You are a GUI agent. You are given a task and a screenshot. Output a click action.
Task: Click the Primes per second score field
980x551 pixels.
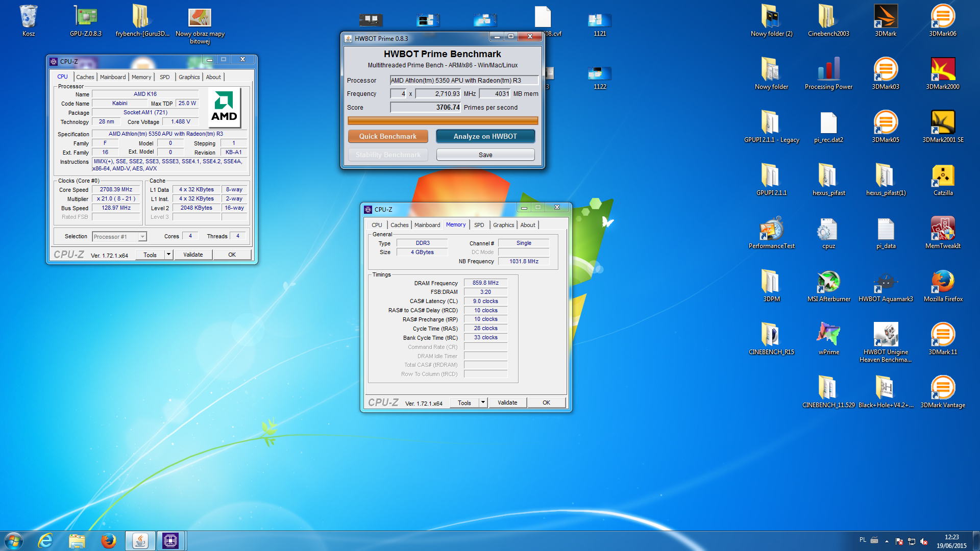pos(425,107)
